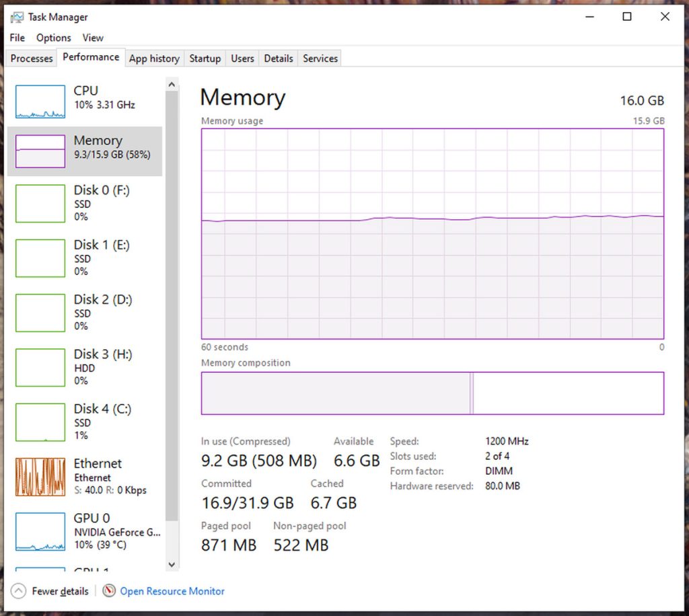Select the Ethernet network graph
689x616 pixels.
[40, 476]
